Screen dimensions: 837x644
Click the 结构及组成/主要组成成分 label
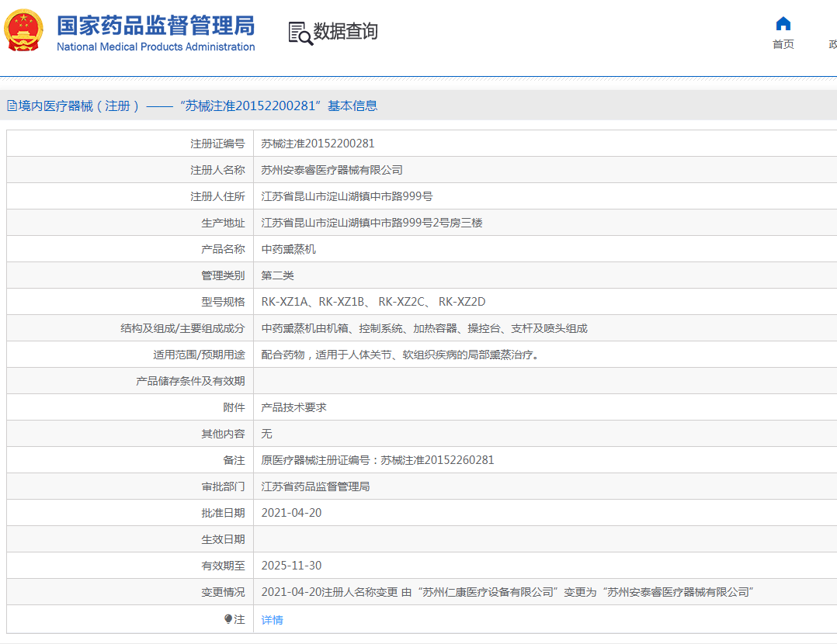click(x=182, y=328)
